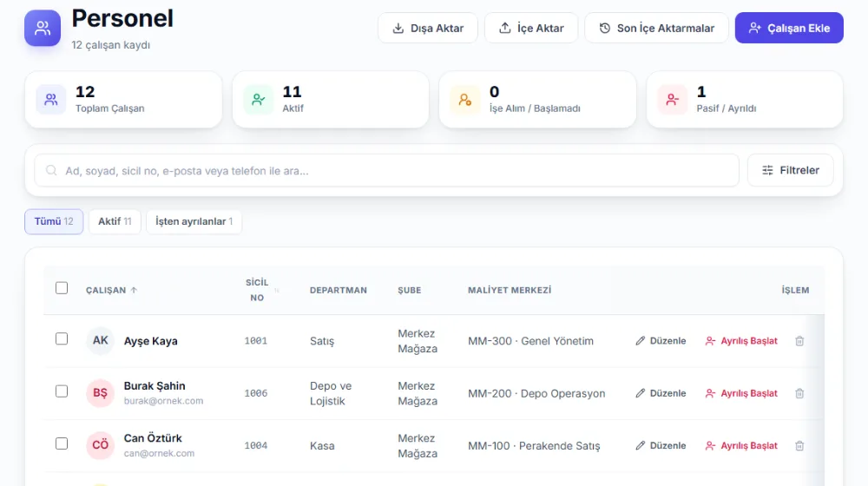Click sicil number 1001
The width and height of the screenshot is (868, 486).
tap(256, 341)
